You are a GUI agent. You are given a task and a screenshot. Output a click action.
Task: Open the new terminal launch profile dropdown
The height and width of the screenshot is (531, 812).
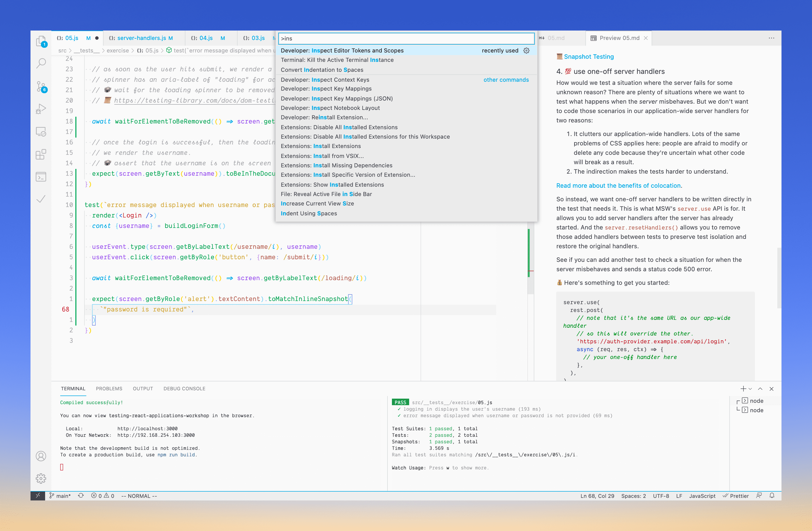point(750,389)
